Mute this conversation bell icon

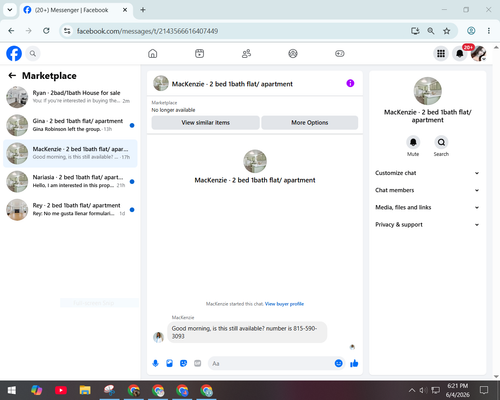pyautogui.click(x=413, y=142)
